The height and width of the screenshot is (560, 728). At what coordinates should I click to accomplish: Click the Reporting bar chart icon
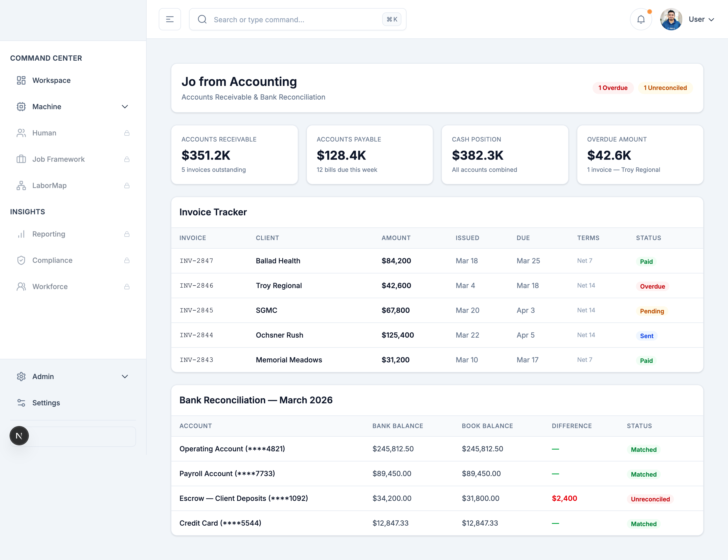[21, 234]
